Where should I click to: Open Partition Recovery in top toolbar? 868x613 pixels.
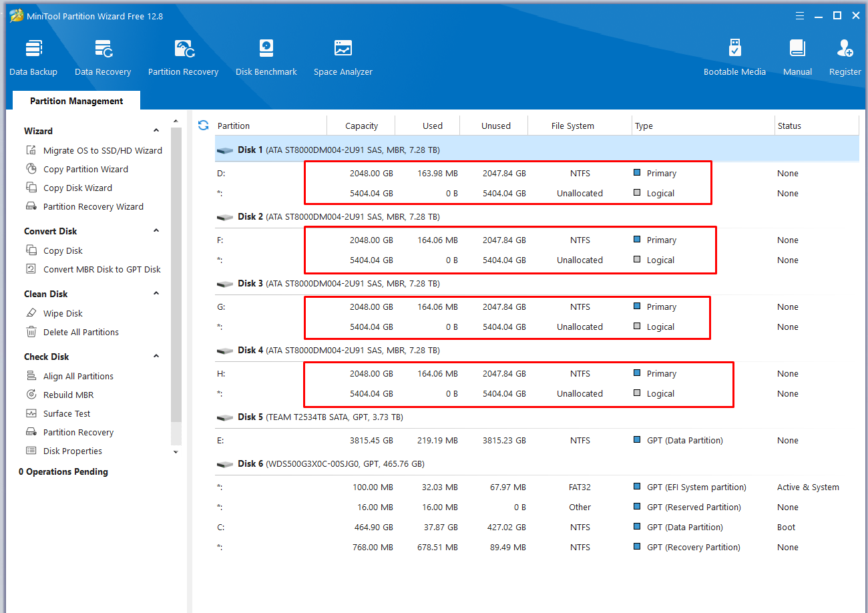tap(184, 58)
